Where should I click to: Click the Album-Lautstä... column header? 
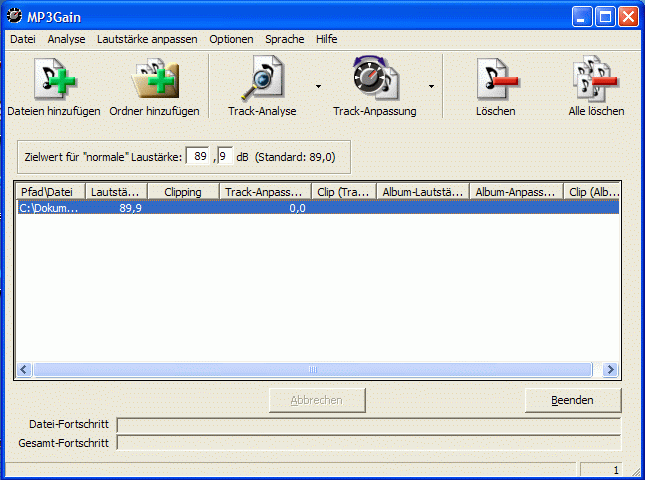pyautogui.click(x=423, y=192)
